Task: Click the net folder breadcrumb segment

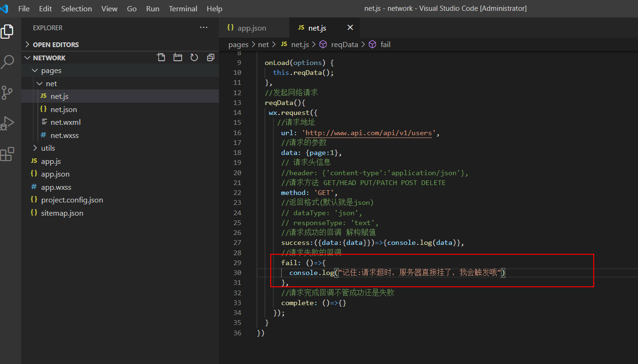Action: (x=263, y=44)
